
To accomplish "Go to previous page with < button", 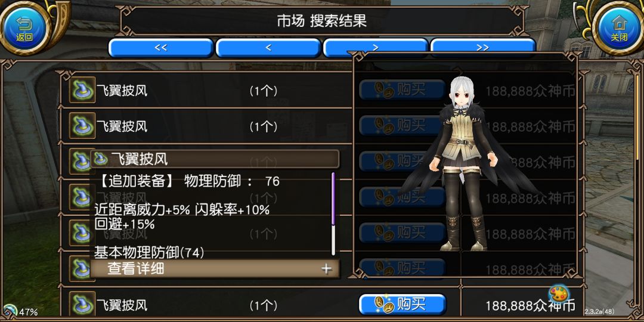I will coord(268,48).
